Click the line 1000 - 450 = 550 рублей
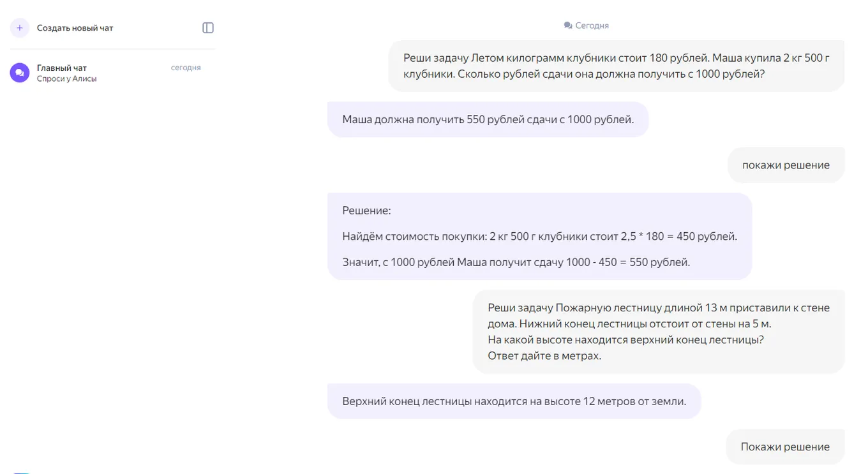The height and width of the screenshot is (474, 868). coord(516,262)
